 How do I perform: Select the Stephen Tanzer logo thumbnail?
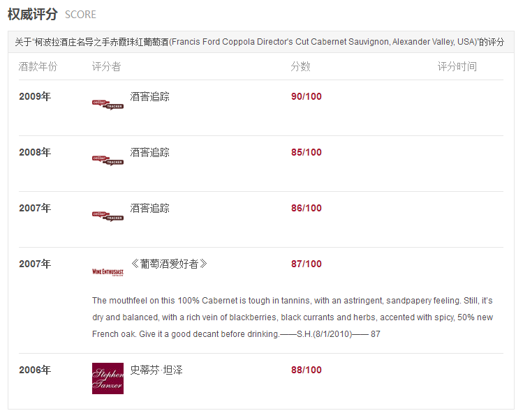tap(108, 378)
